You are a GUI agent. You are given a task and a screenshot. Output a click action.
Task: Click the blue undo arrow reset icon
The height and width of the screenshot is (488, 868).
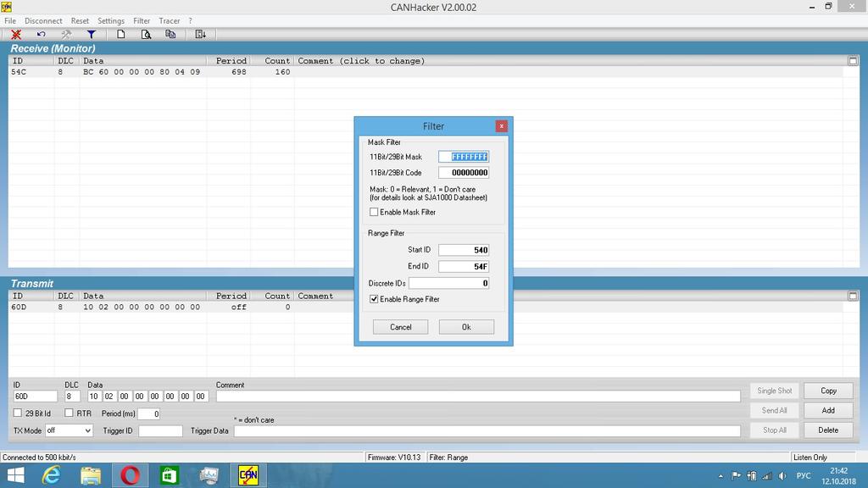click(41, 35)
